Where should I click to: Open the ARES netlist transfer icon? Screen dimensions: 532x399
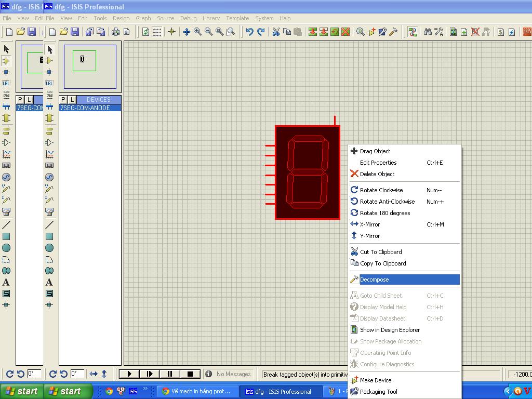527,32
